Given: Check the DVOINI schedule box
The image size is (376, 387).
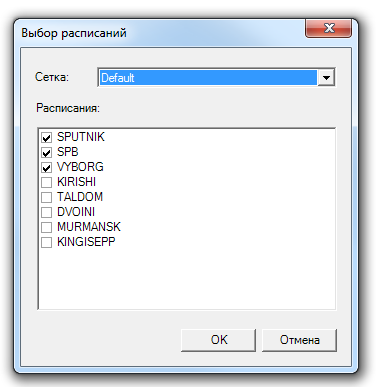Looking at the screenshot, I should click(47, 212).
